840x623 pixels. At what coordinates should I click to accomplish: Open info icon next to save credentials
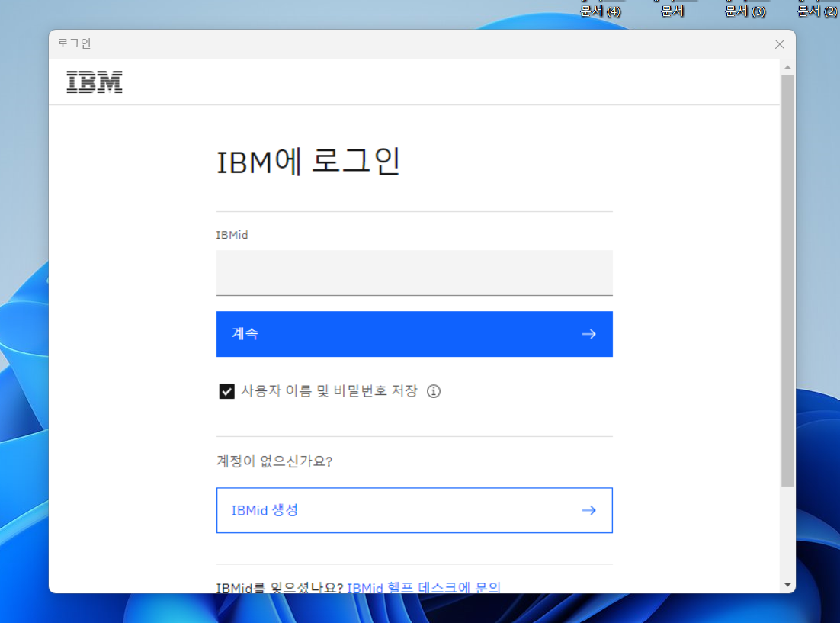pos(434,391)
